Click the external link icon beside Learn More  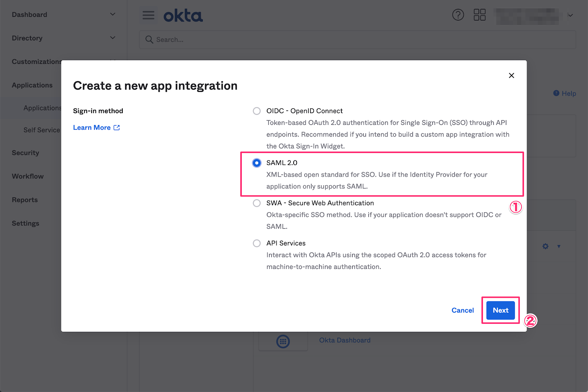117,127
